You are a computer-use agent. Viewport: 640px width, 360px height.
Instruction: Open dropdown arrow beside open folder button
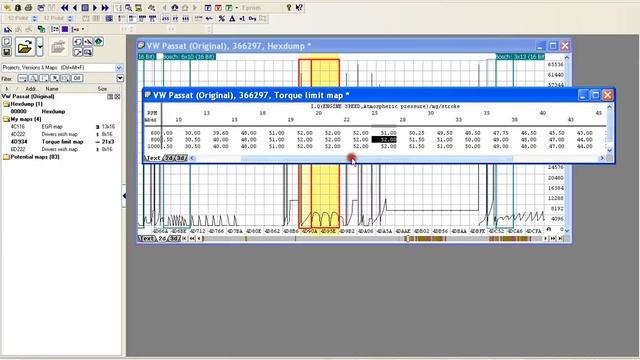pyautogui.click(x=40, y=47)
